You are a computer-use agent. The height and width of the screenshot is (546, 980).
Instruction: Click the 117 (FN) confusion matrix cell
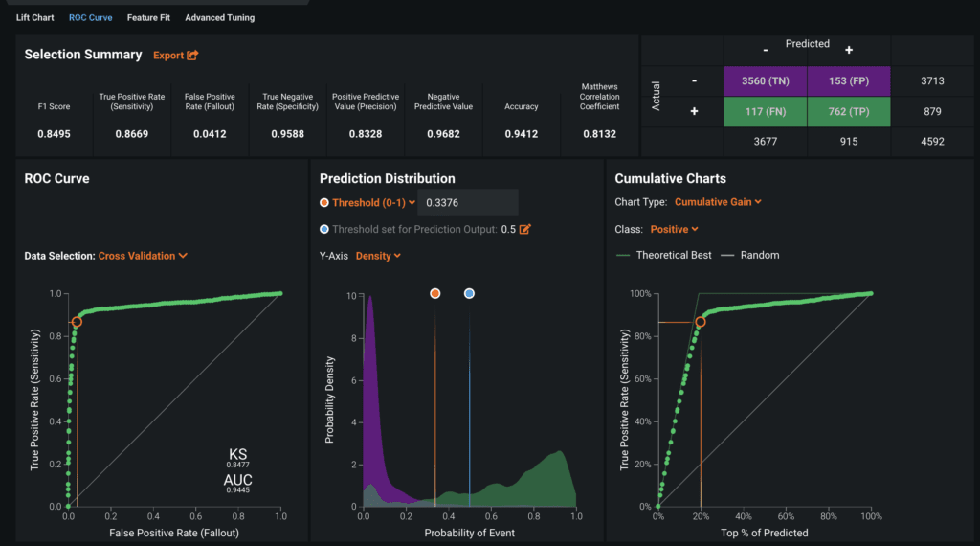click(765, 112)
